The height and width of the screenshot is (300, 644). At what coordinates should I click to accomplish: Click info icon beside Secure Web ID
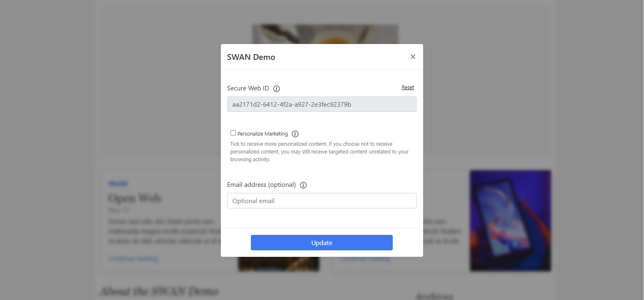(x=276, y=89)
